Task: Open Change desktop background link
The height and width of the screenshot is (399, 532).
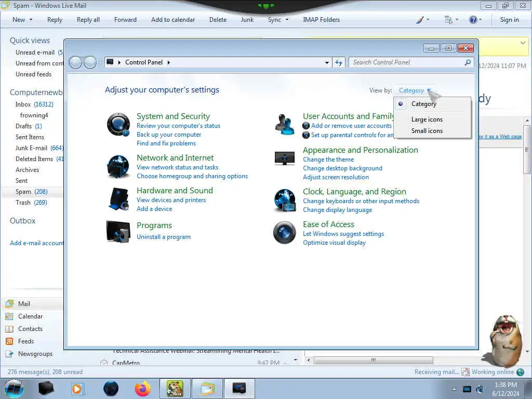Action: click(x=343, y=168)
